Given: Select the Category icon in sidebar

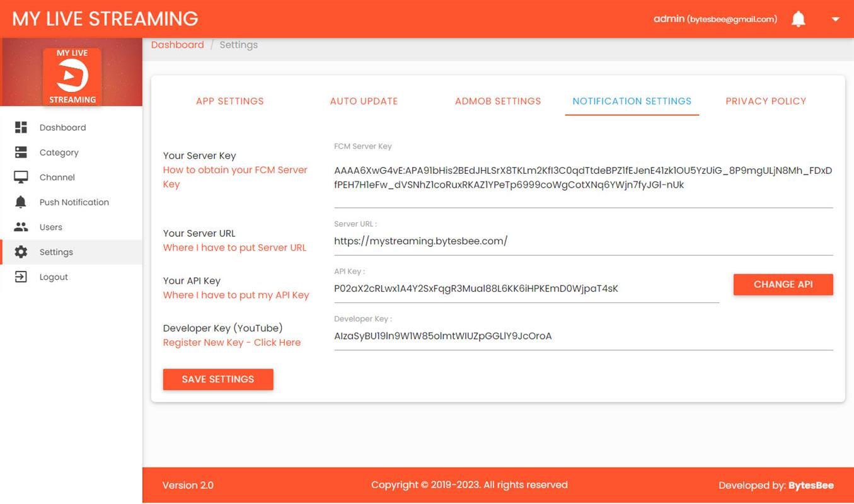Looking at the screenshot, I should tap(21, 152).
